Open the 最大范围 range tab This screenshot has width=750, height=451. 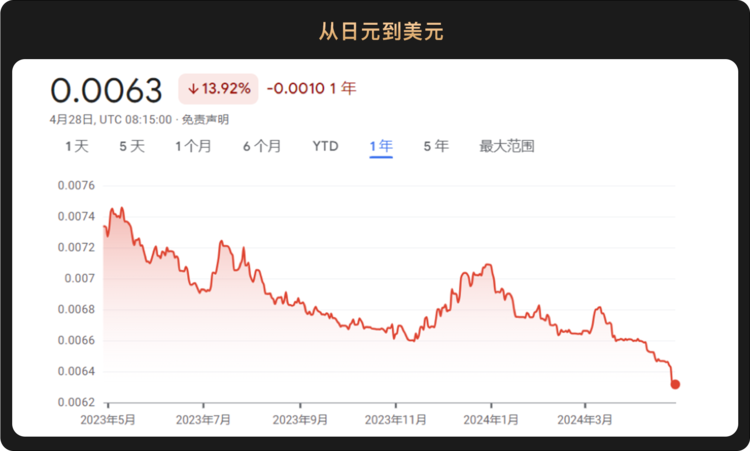(x=507, y=146)
